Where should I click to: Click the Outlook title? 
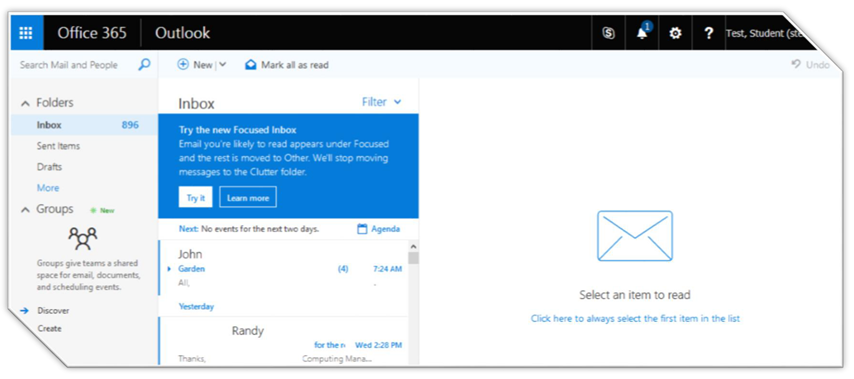click(x=182, y=33)
